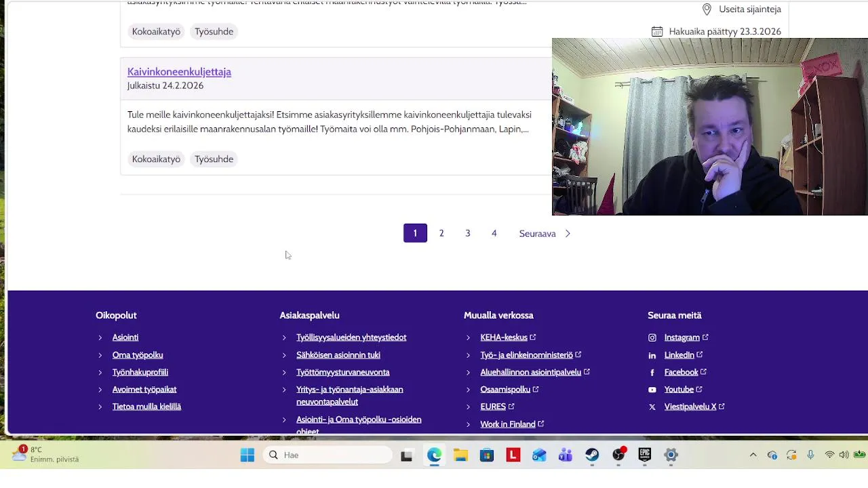Open Aluehallinnon asiointipalvelu external link

(x=535, y=372)
